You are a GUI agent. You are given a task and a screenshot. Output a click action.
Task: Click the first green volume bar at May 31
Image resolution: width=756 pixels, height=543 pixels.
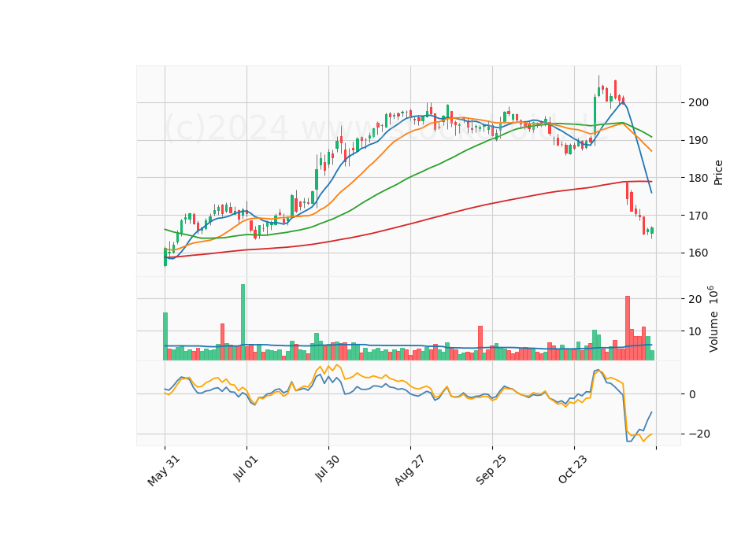point(165,336)
